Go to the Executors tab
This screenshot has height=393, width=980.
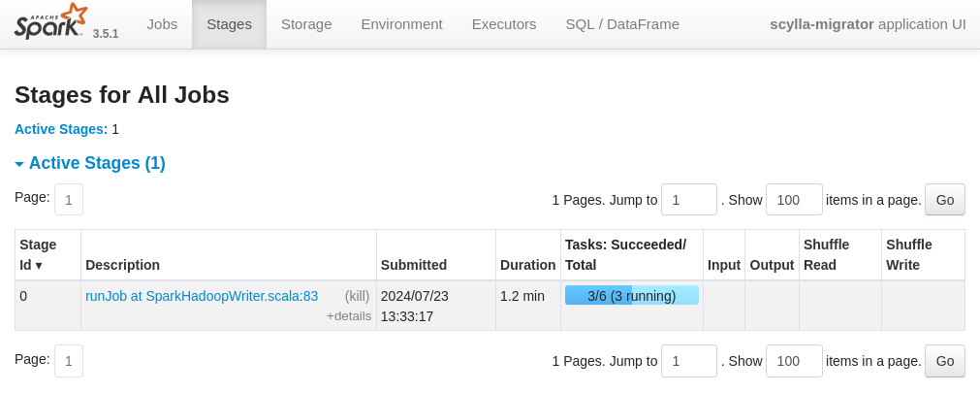[503, 24]
